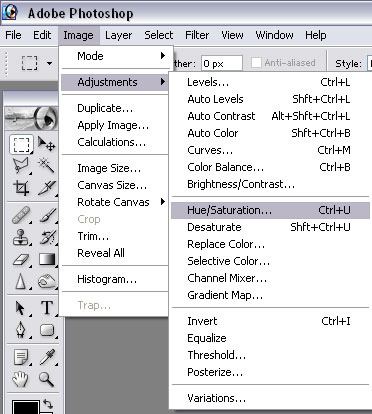
Task: Select the Pen tool
Action: click(x=21, y=331)
